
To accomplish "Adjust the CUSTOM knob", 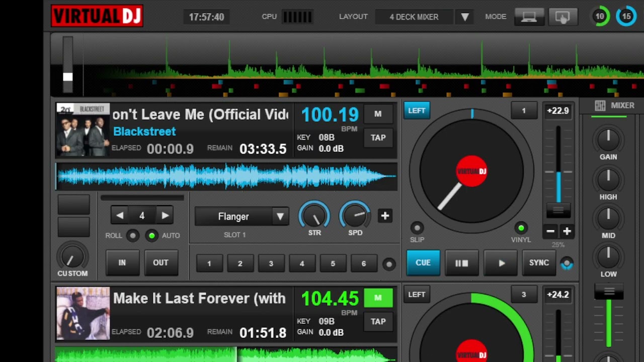I will click(71, 256).
